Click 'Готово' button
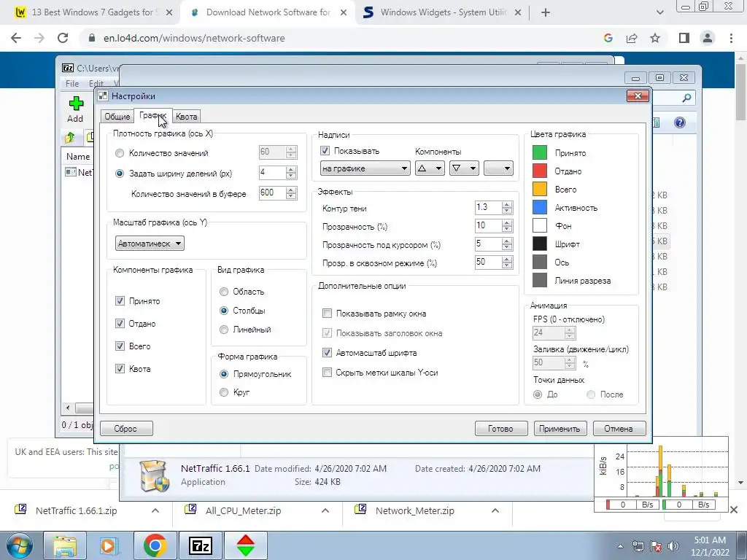The image size is (747, 560). [501, 428]
